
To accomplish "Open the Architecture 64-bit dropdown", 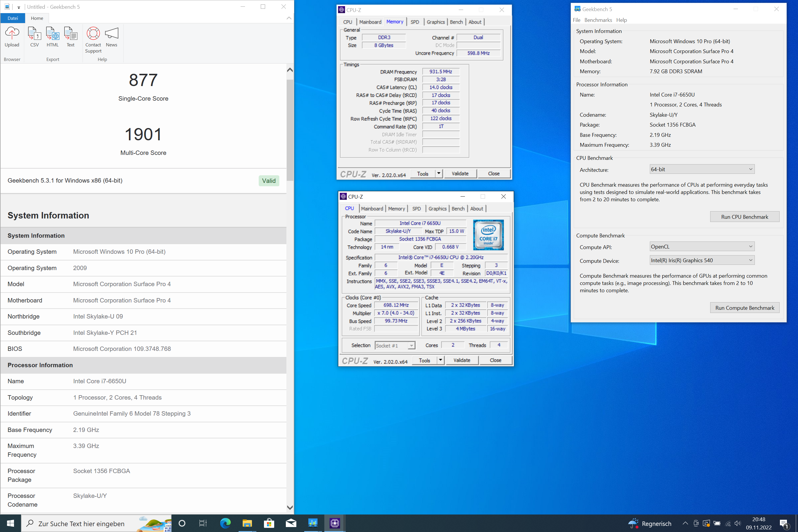I will [x=702, y=169].
